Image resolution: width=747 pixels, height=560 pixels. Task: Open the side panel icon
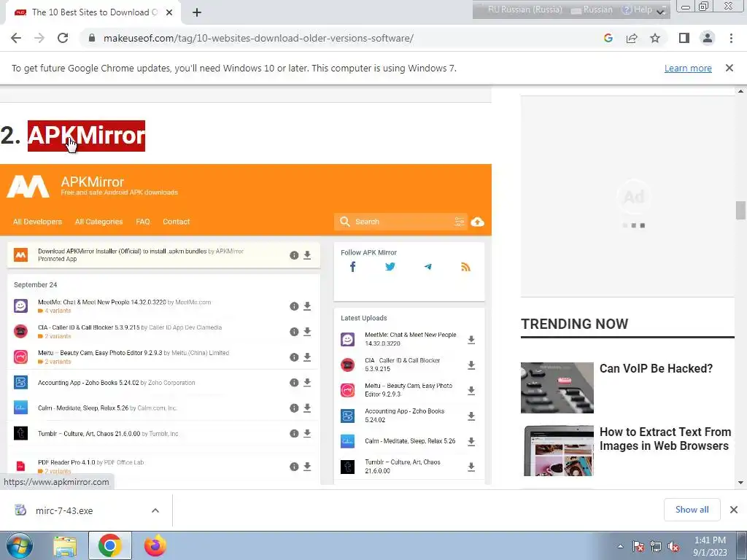684,38
